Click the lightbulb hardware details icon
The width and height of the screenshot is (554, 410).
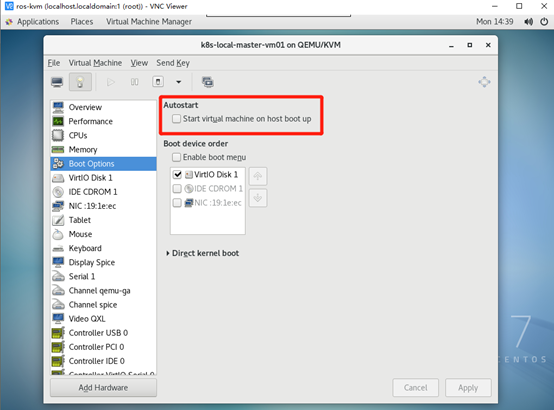pos(80,82)
